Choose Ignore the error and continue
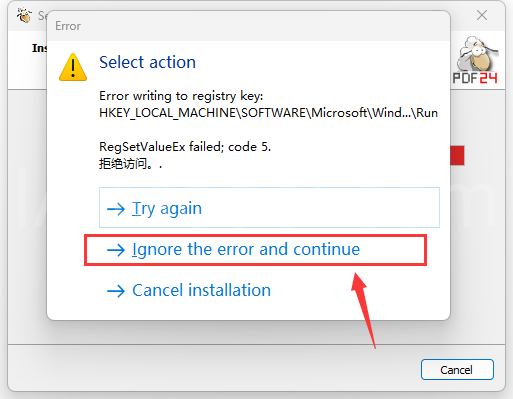The height and width of the screenshot is (399, 513). 255,250
